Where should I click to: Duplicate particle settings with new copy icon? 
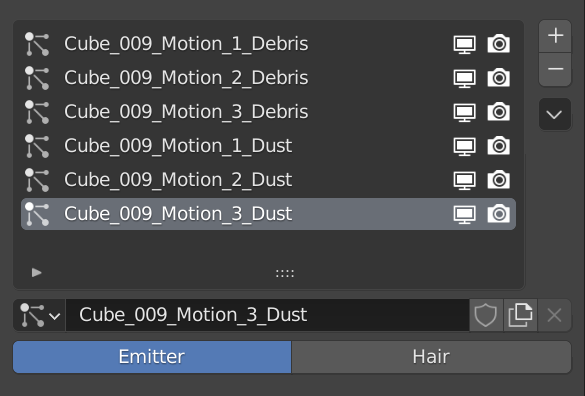(520, 315)
